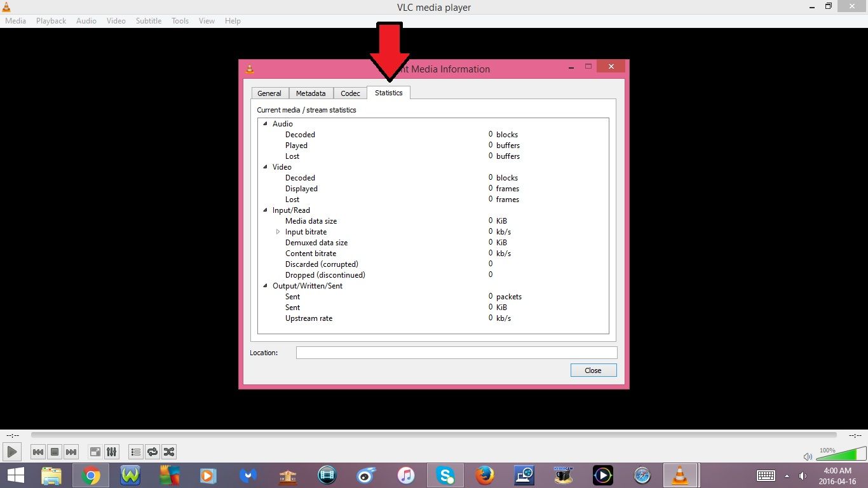
Task: Open the Tools menu
Action: pyautogui.click(x=180, y=20)
